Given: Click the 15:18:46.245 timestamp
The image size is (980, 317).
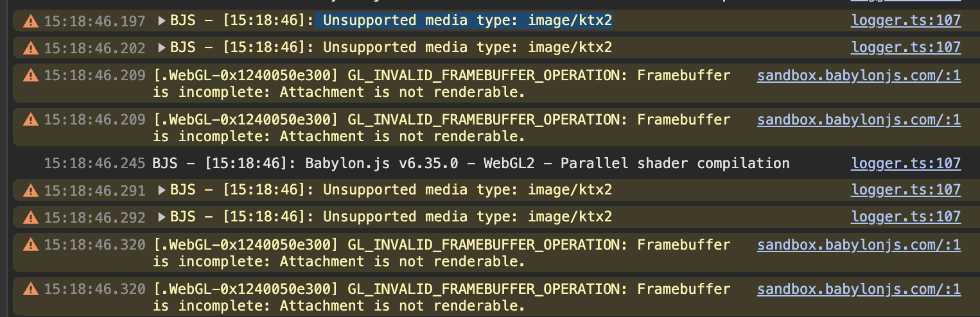Looking at the screenshot, I should (94, 164).
